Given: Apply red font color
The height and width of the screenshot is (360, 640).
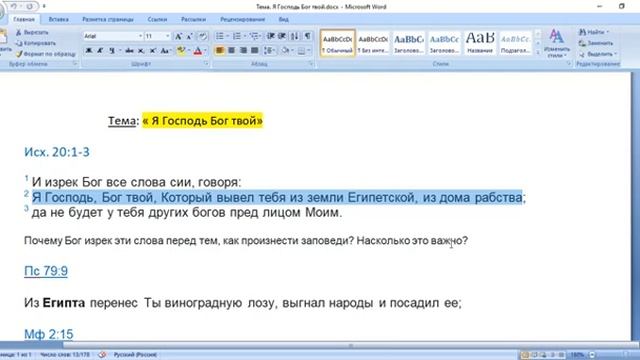Looking at the screenshot, I should coord(198,51).
